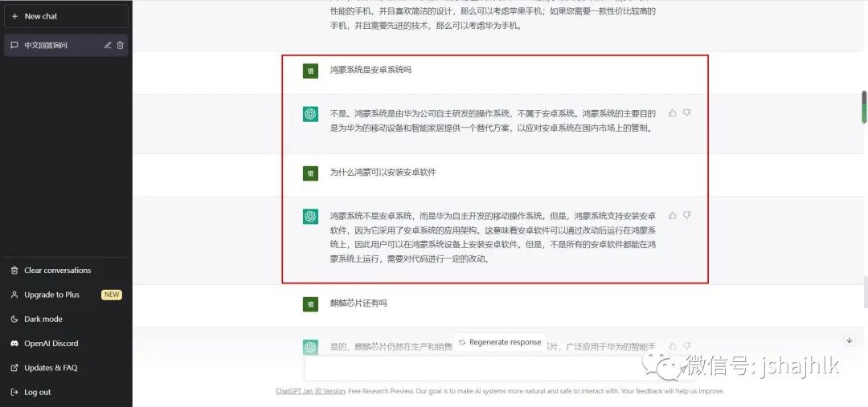
Task: Click the person icon beside Upgrade to Plus
Action: pos(14,295)
